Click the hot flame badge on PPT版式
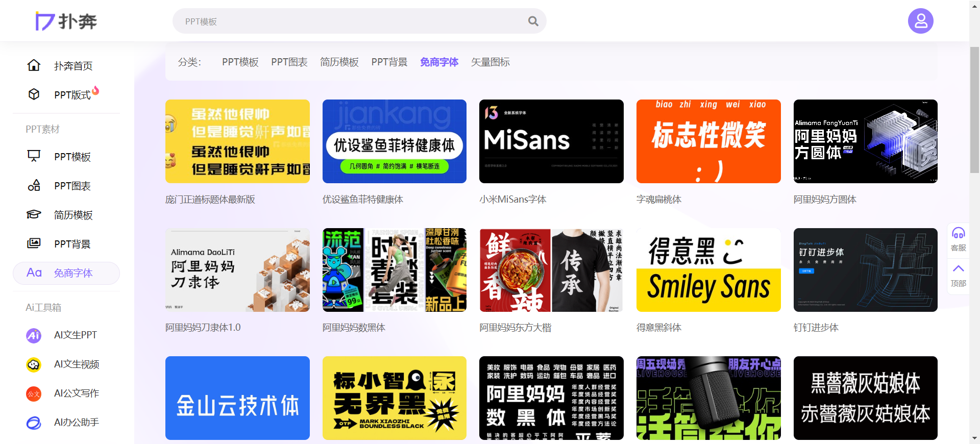The width and height of the screenshot is (980, 444). [x=95, y=90]
